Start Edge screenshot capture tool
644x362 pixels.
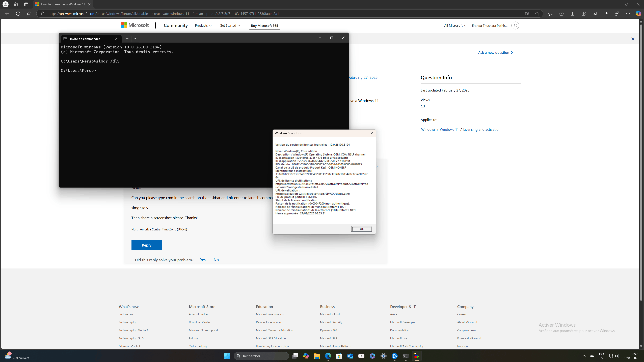tap(595, 13)
